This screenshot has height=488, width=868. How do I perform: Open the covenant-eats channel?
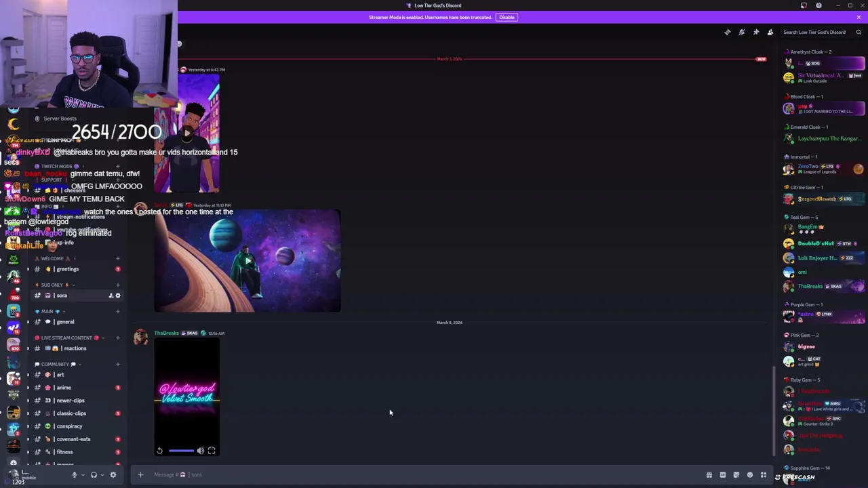click(76, 439)
